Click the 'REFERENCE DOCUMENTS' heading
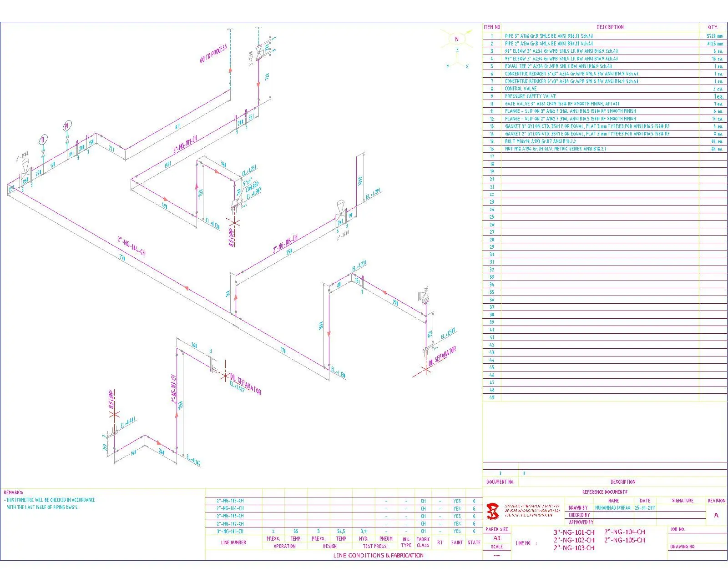728x582 pixels. click(605, 492)
